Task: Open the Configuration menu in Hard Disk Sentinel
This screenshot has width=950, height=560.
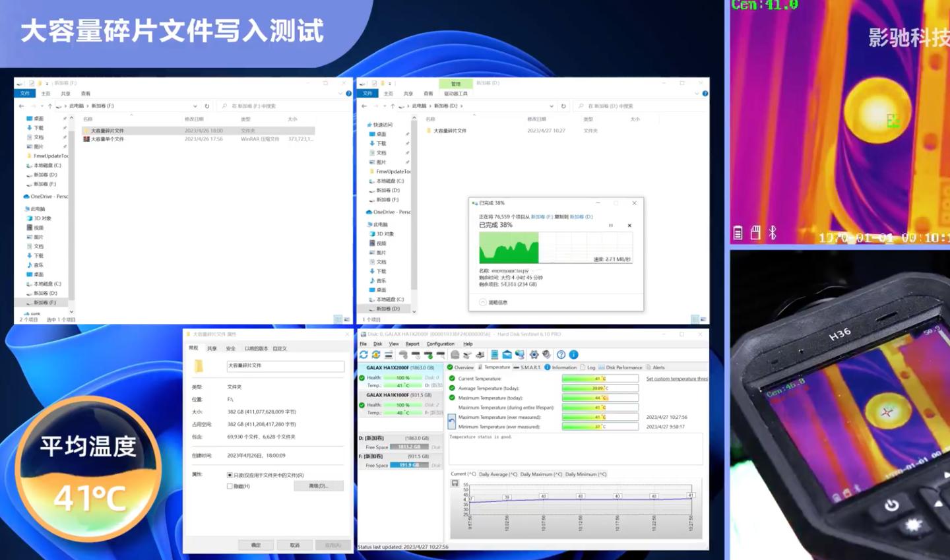Action: coord(441,344)
